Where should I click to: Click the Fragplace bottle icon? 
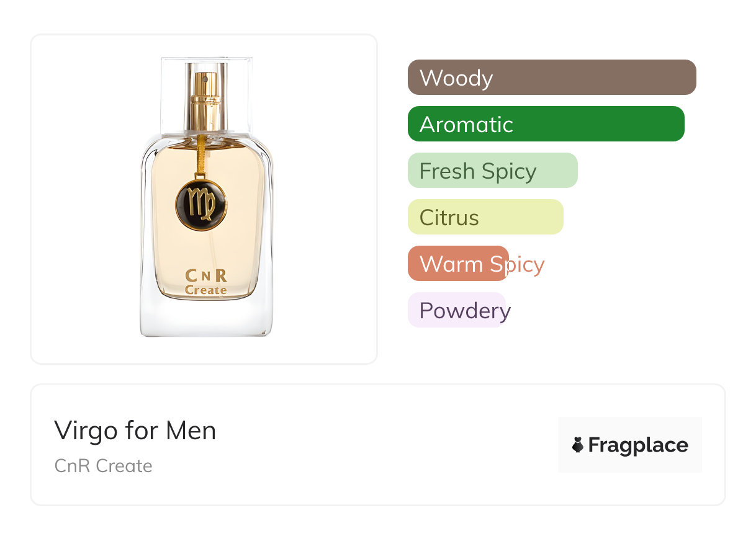pos(578,445)
